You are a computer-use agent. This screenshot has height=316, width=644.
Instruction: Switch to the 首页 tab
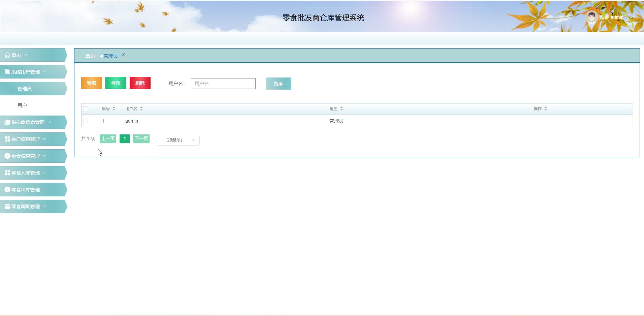[x=90, y=56]
